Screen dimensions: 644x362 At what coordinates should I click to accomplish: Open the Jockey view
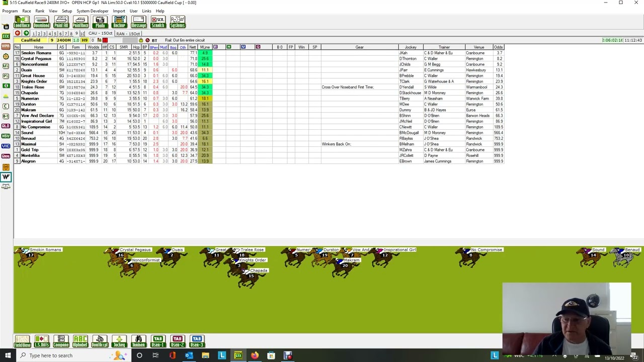119,341
